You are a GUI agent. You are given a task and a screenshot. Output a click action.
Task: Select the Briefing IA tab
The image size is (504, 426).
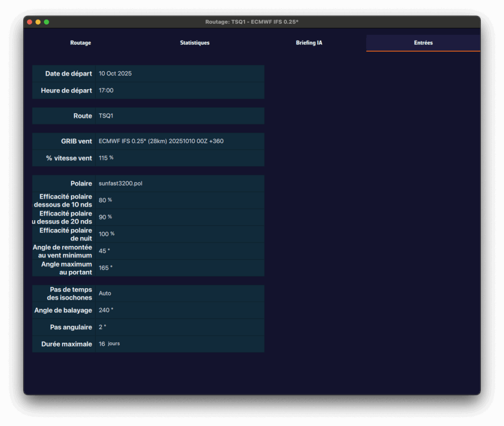[309, 43]
